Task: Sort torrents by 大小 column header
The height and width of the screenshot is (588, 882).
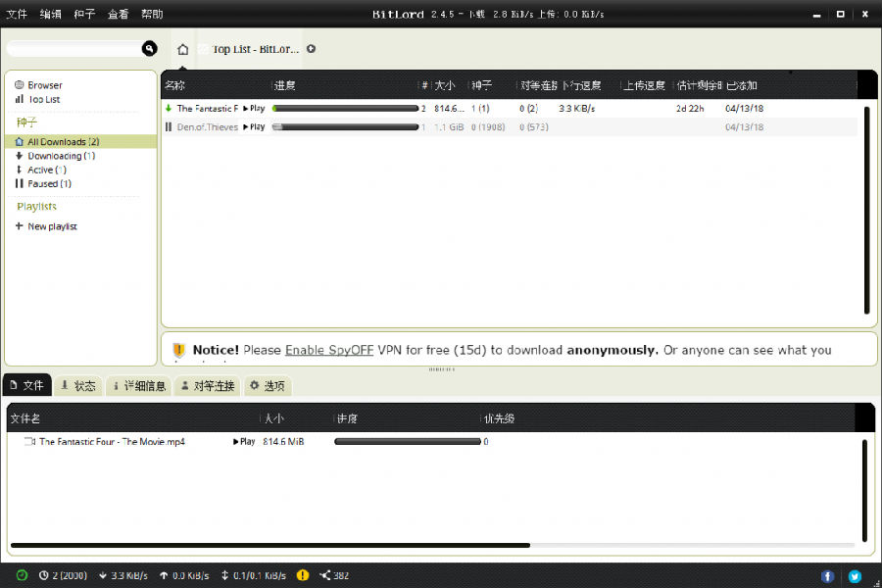Action: pyautogui.click(x=445, y=85)
